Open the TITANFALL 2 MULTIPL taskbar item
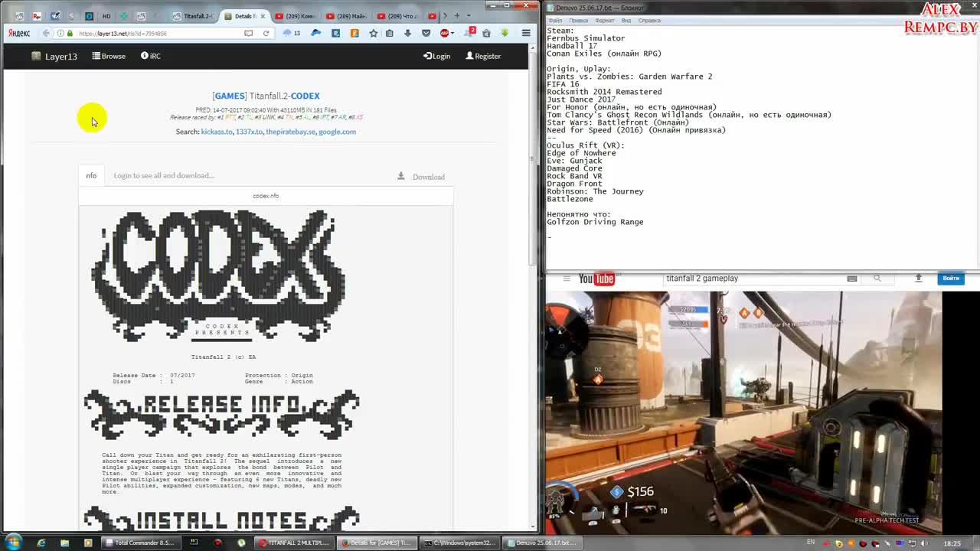 (295, 543)
